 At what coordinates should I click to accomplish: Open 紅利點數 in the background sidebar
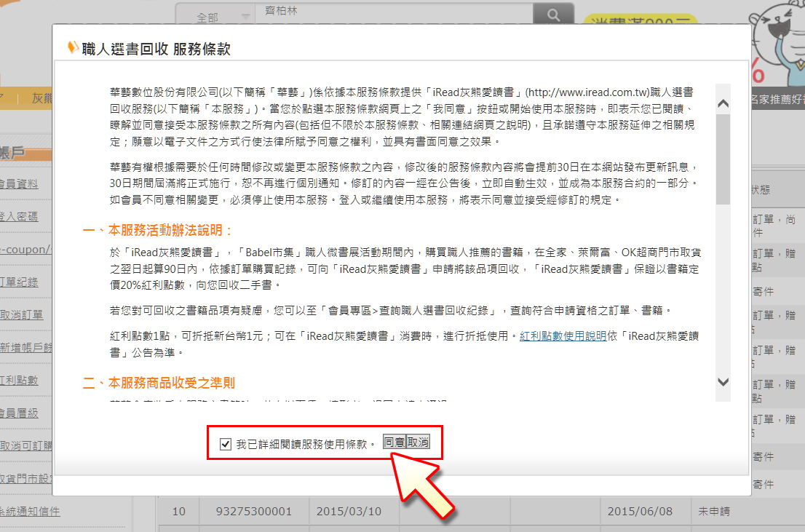click(x=19, y=381)
